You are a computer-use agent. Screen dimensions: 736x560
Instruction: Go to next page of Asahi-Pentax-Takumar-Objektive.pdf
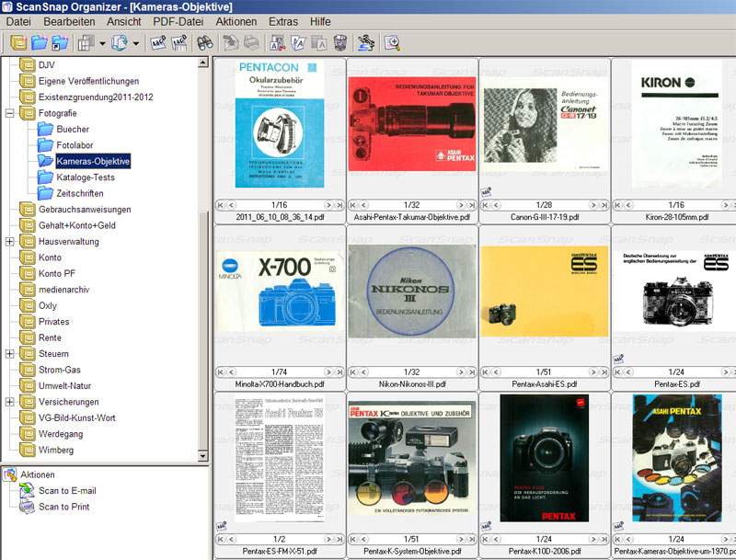tap(461, 205)
